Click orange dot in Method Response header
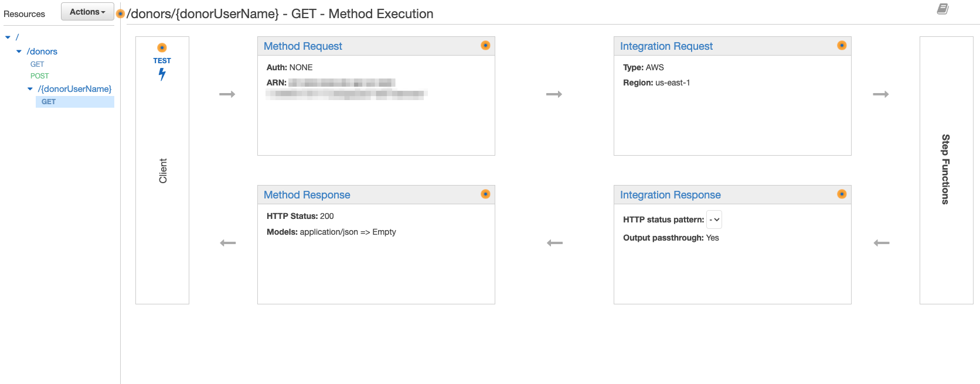The height and width of the screenshot is (384, 980). [485, 194]
